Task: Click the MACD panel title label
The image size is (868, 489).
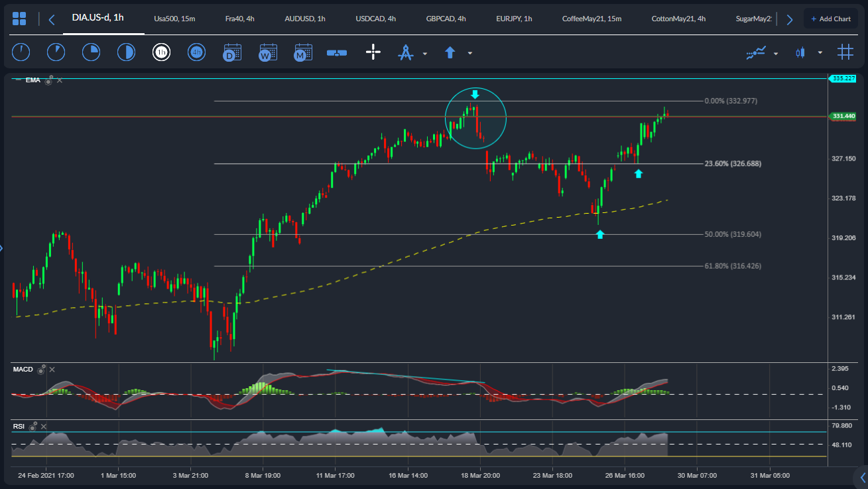Action: tap(23, 369)
